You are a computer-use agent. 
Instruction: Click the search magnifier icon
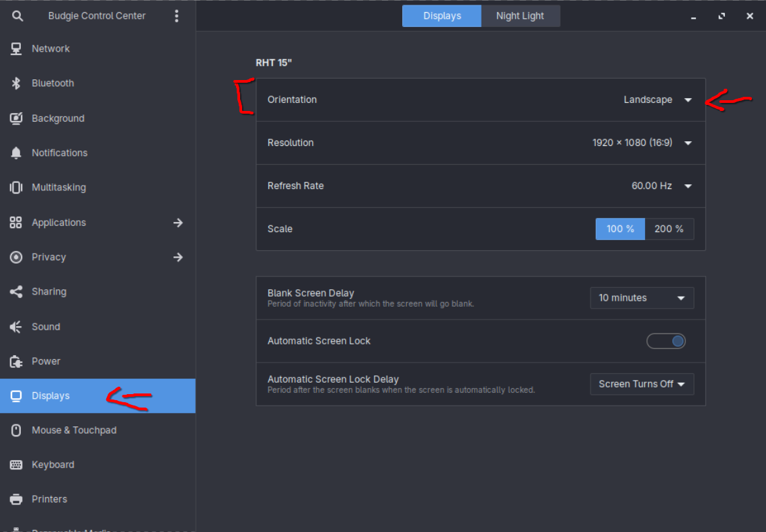[x=17, y=15]
